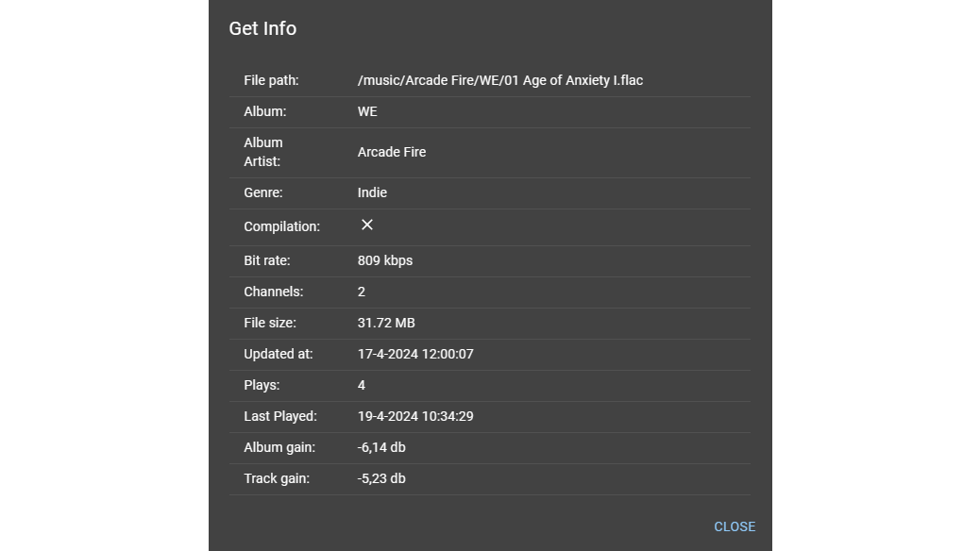Screen dimensions: 980x551
Task: Click the X icon beside Compilation
Action: coord(366,225)
